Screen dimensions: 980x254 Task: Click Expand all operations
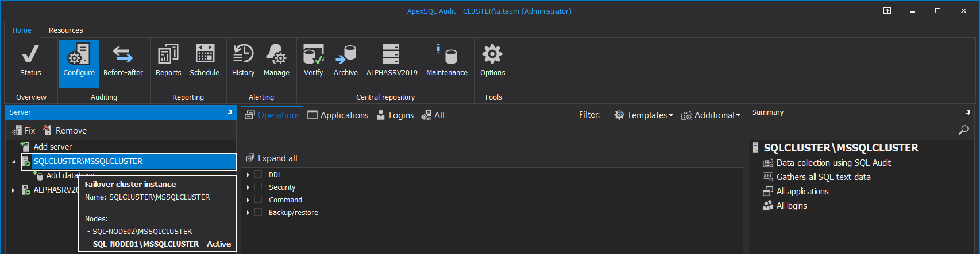tap(272, 158)
